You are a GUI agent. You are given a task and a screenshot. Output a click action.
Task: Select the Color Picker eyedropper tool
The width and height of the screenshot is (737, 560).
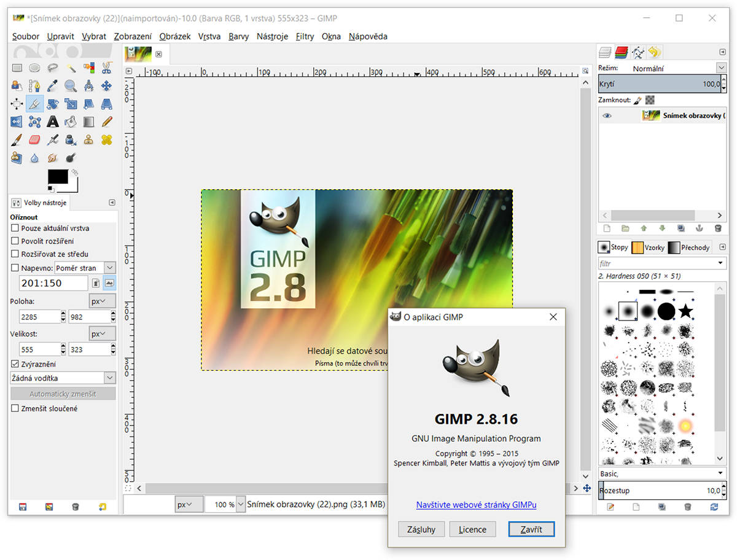pos(53,86)
